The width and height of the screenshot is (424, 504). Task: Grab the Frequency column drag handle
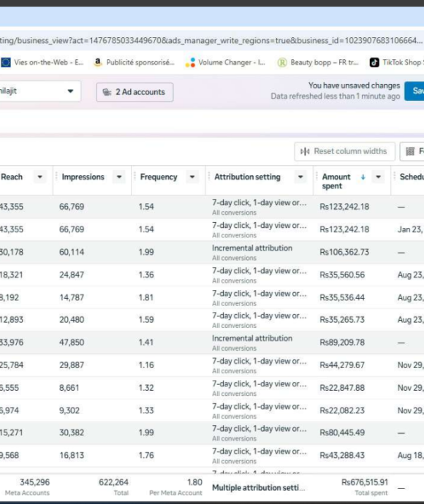(135, 176)
